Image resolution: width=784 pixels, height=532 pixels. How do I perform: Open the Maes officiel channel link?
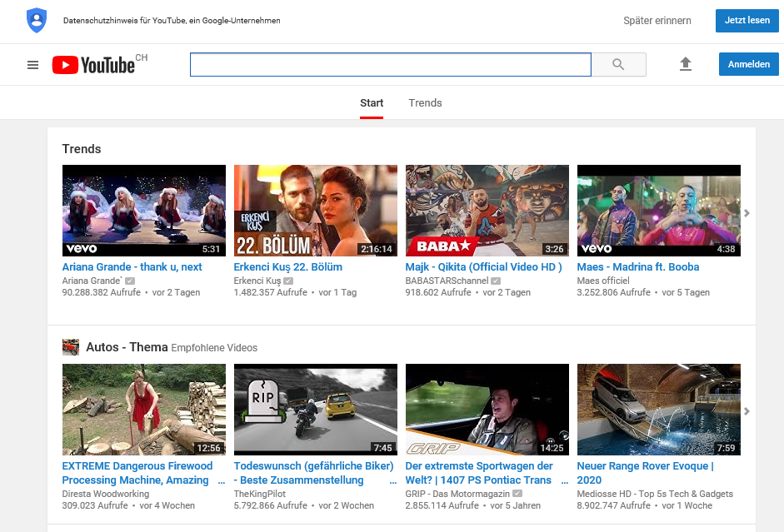tap(603, 281)
